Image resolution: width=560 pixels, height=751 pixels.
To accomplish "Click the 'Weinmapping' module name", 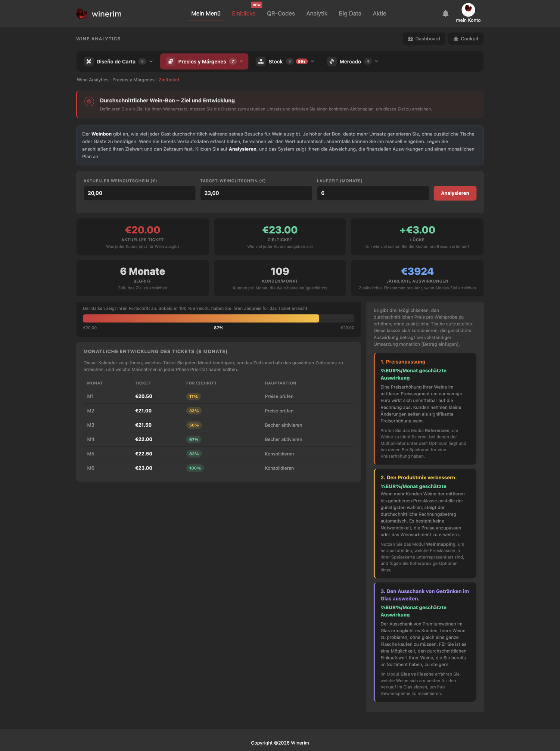I will [441, 544].
